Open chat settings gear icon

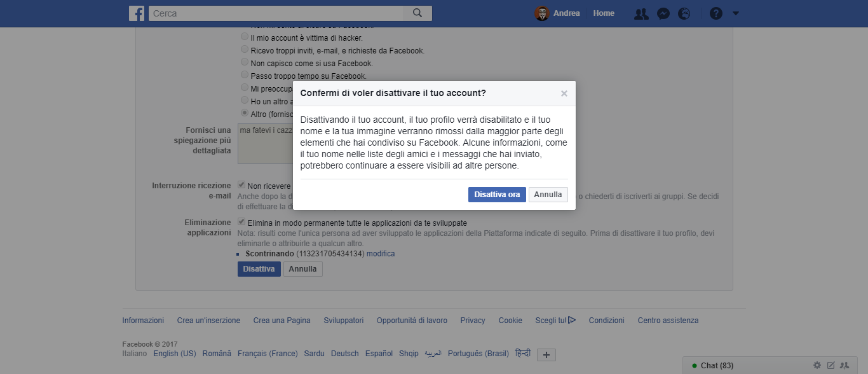(x=817, y=366)
